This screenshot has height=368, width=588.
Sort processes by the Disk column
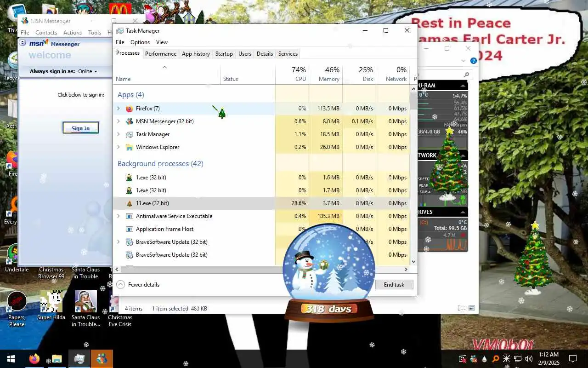click(x=359, y=74)
